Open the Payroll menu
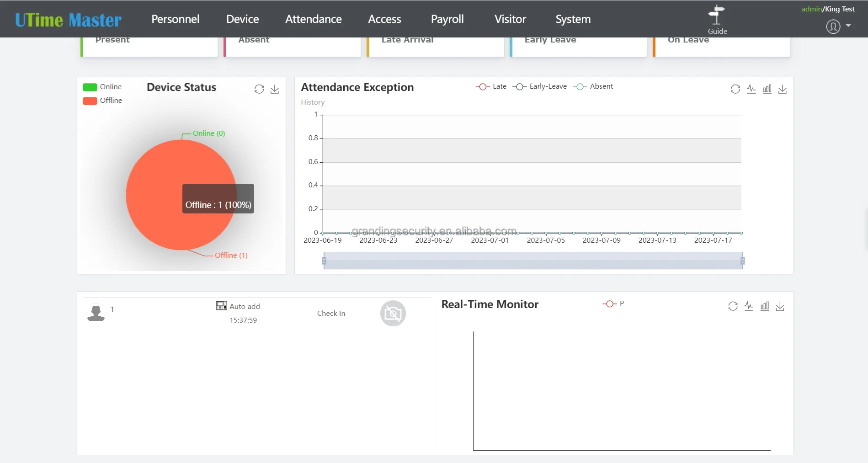Image resolution: width=868 pixels, height=463 pixels. tap(447, 19)
